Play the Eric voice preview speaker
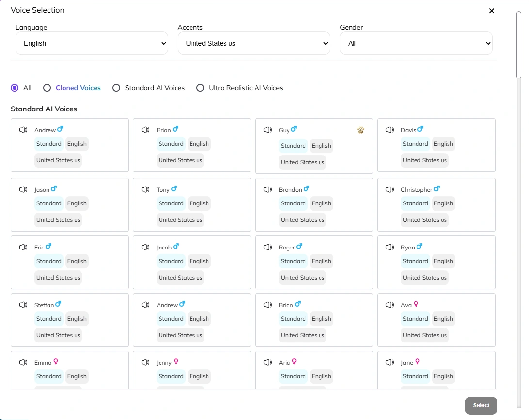The width and height of the screenshot is (529, 420). click(x=23, y=248)
